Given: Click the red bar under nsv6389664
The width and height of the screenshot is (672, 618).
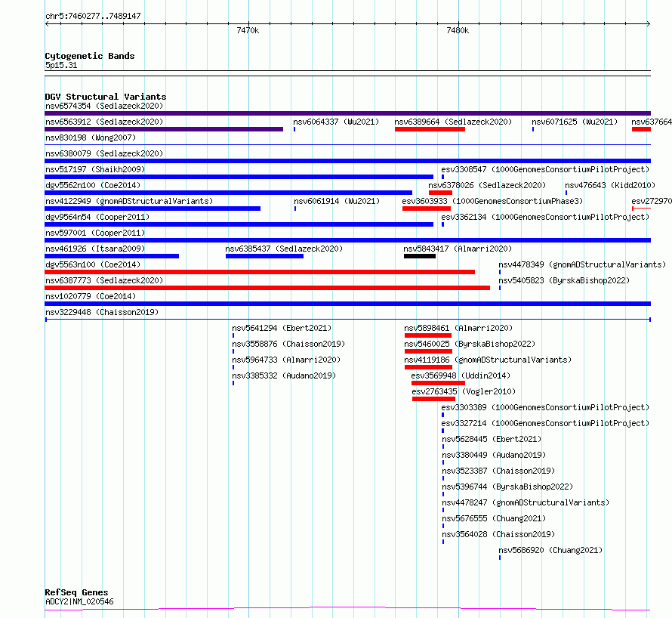Looking at the screenshot, I should pos(430,129).
